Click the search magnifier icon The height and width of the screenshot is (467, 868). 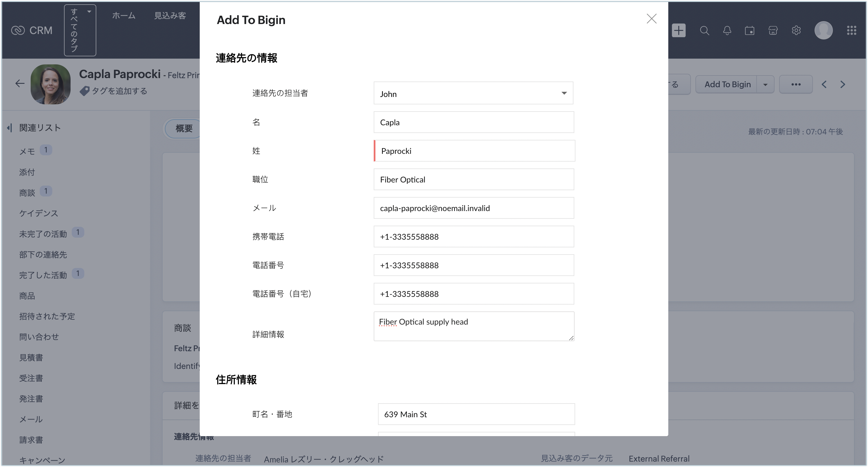(704, 31)
